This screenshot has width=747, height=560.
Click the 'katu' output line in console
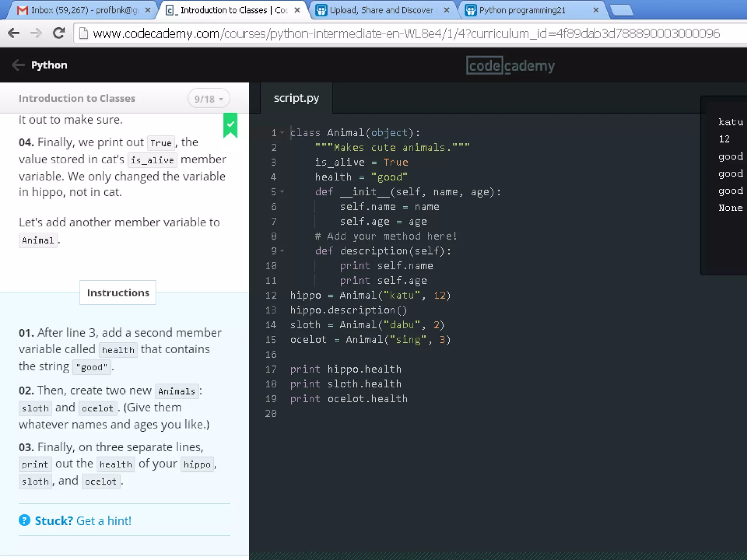coord(731,122)
